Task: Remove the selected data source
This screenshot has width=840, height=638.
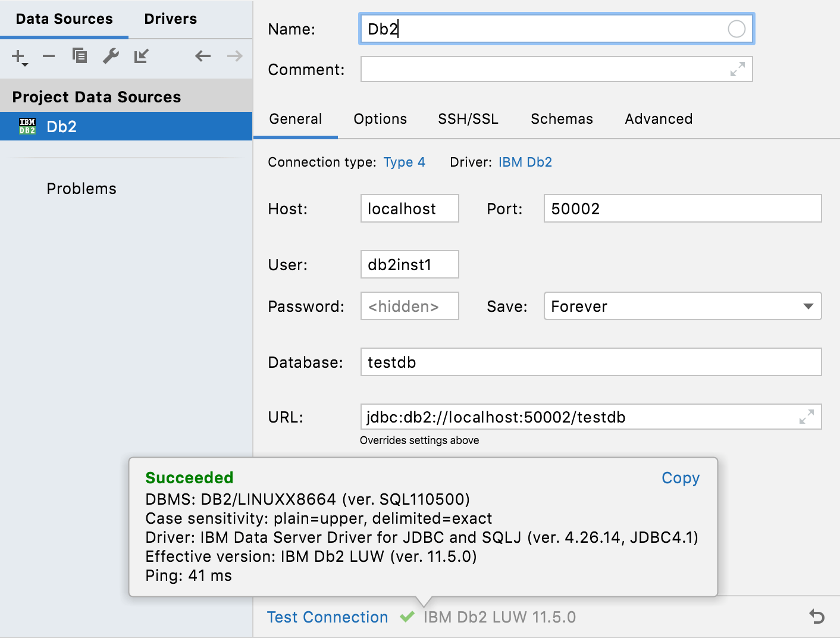Action: [x=49, y=57]
